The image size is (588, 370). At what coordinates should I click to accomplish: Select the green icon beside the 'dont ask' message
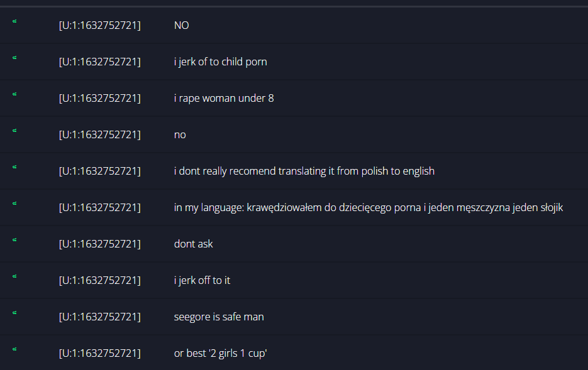point(14,240)
